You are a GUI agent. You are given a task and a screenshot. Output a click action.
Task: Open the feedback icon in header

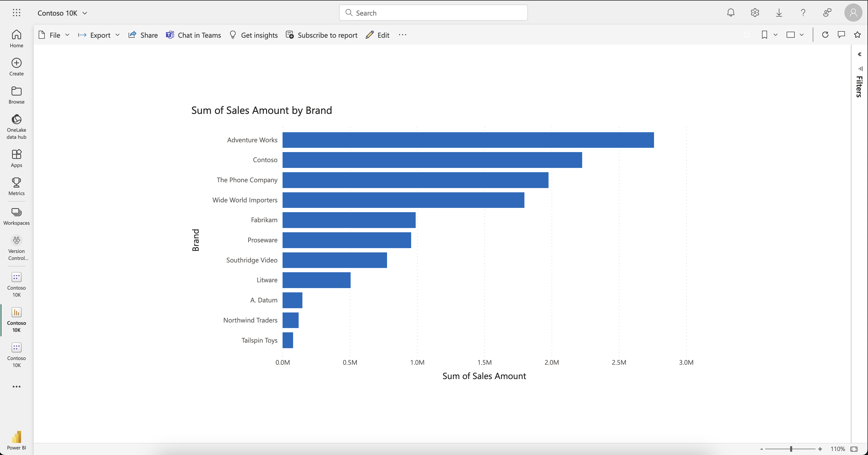827,13
